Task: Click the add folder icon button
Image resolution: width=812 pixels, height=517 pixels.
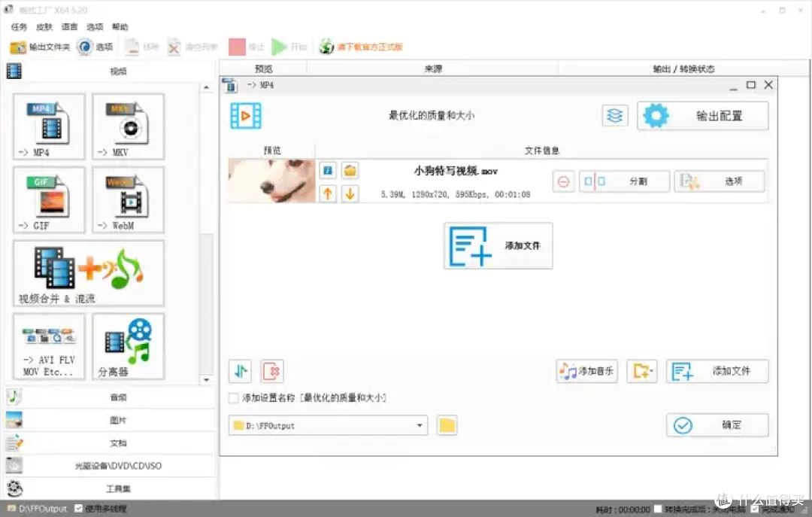Action: (642, 371)
